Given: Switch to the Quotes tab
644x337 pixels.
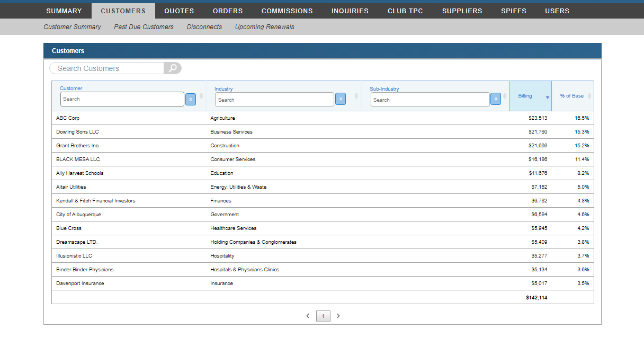Looking at the screenshot, I should (179, 10).
